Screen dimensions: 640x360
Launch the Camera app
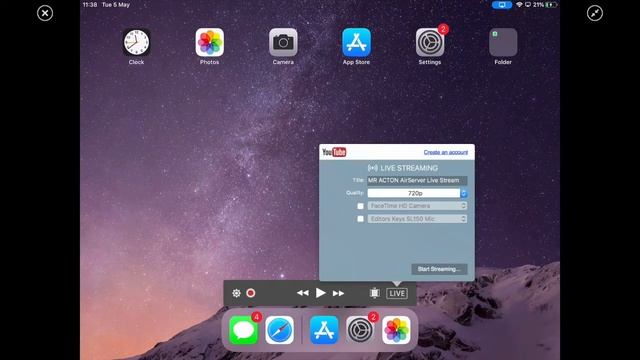(x=283, y=42)
